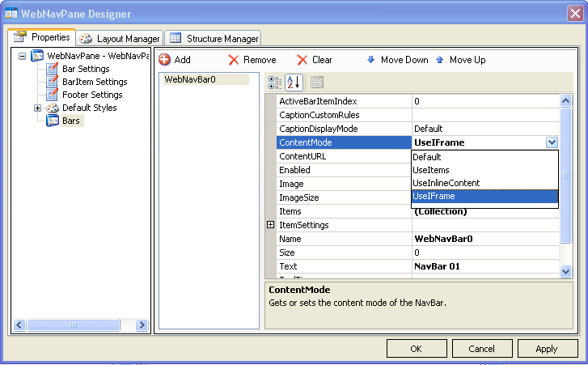Screen dimensions: 588x365
Task: Expand the Default Styles tree node
Action: [x=37, y=108]
